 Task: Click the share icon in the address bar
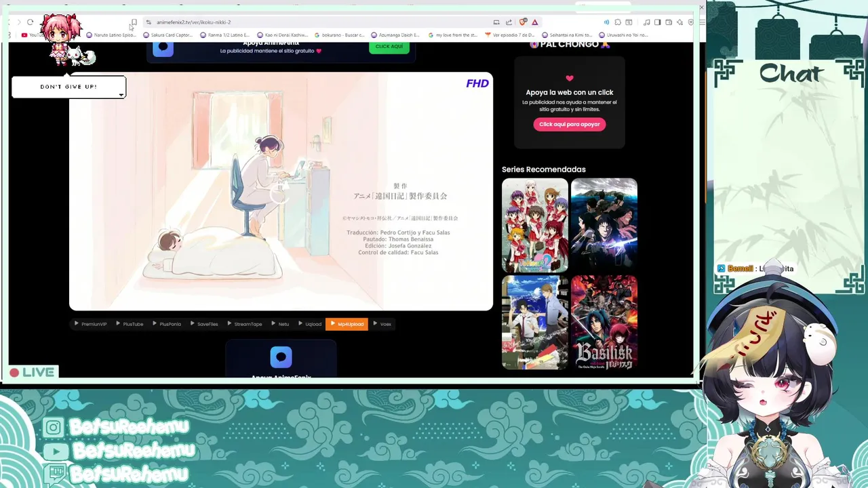click(x=509, y=22)
